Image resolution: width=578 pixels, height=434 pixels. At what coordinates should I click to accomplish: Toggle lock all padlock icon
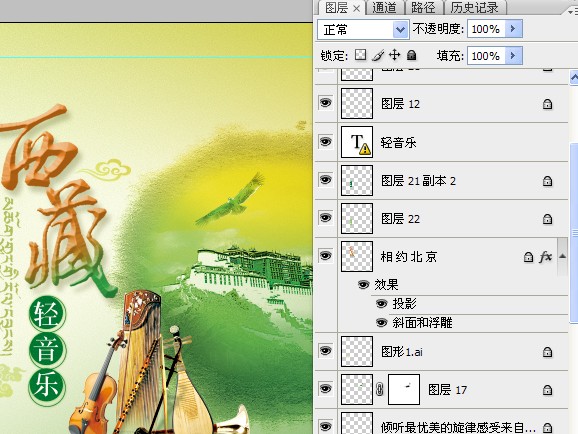pos(411,55)
